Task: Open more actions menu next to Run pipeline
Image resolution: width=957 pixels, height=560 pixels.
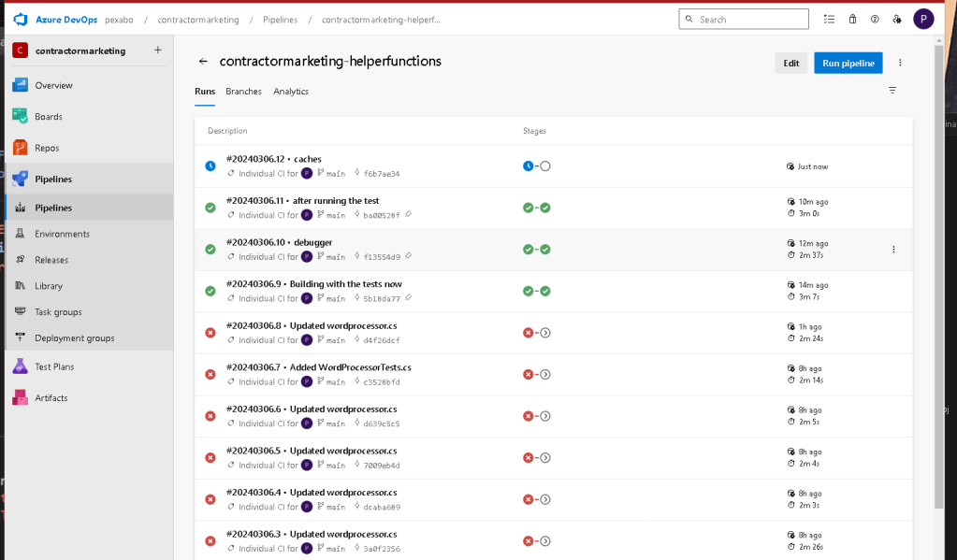Action: 900,63
